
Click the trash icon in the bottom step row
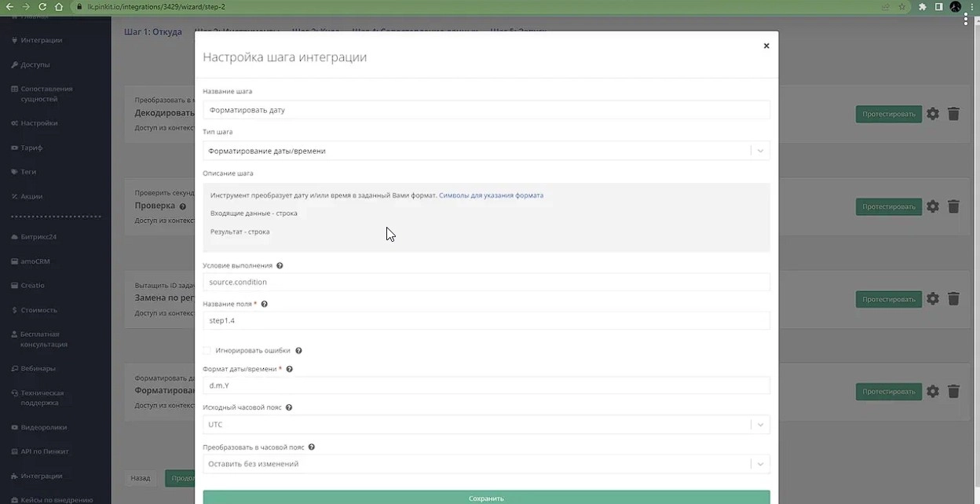point(953,391)
